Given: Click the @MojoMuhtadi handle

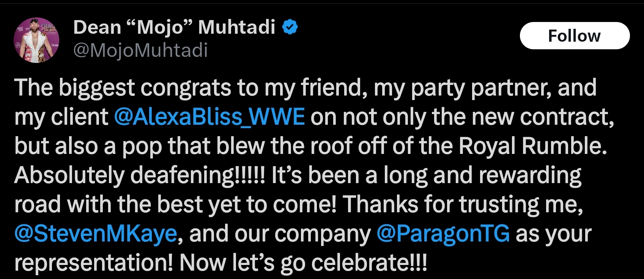Looking at the screenshot, I should pyautogui.click(x=140, y=50).
